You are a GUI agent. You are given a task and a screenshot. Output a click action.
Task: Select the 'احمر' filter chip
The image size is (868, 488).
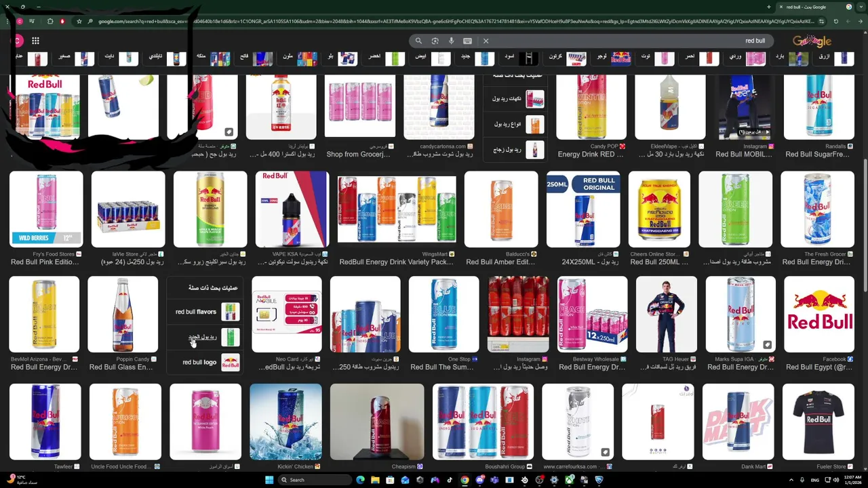click(698, 58)
